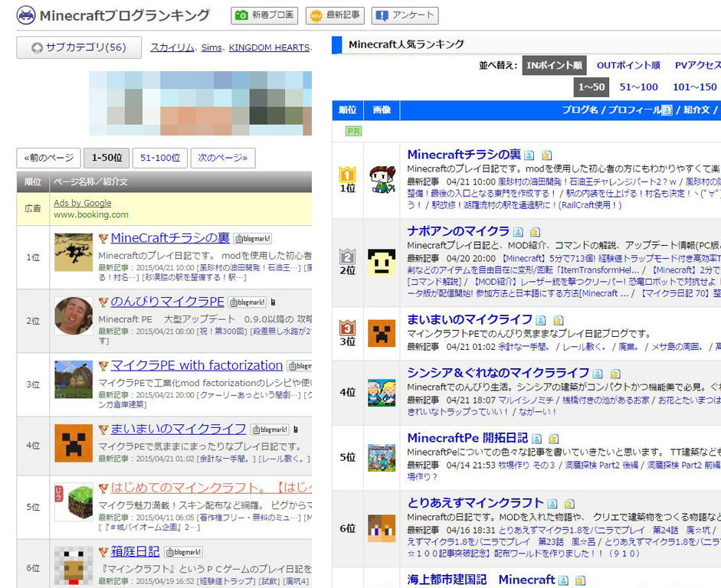
Task: Click thumbnail of MineCraftチラシの裏 in left list
Action: [74, 252]
